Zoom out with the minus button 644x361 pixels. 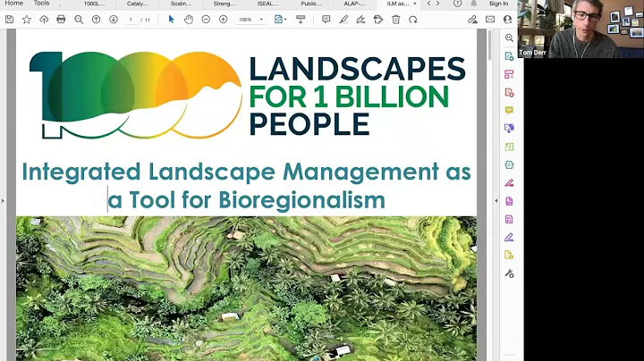tap(206, 20)
